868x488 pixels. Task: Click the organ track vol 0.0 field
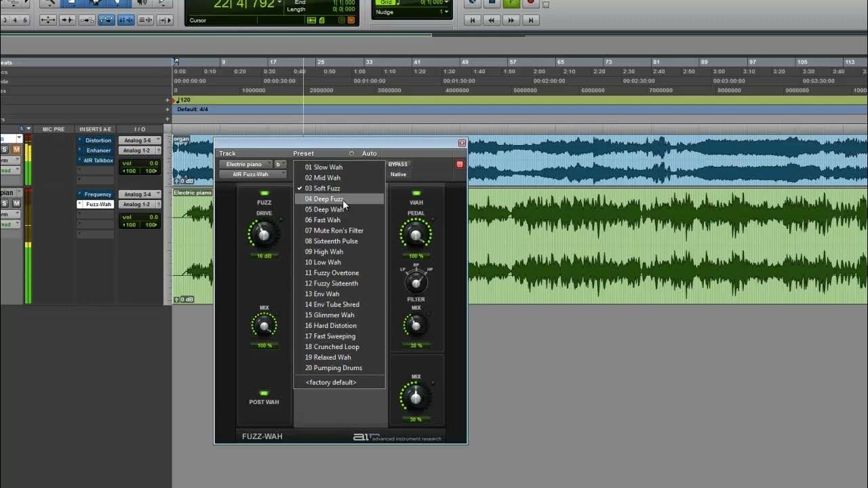click(140, 163)
